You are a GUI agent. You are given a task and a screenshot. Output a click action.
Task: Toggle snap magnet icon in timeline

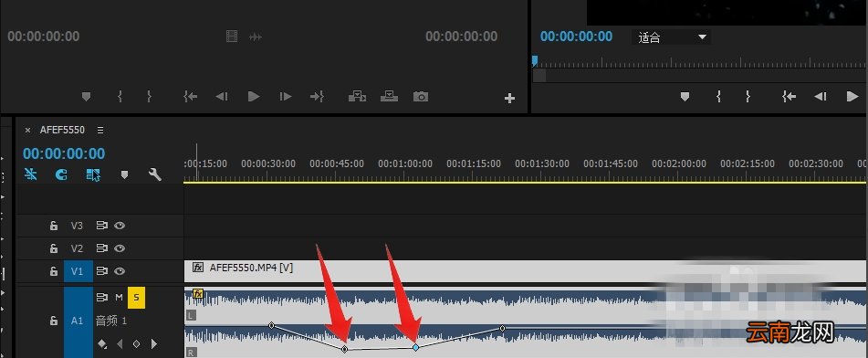click(x=62, y=175)
